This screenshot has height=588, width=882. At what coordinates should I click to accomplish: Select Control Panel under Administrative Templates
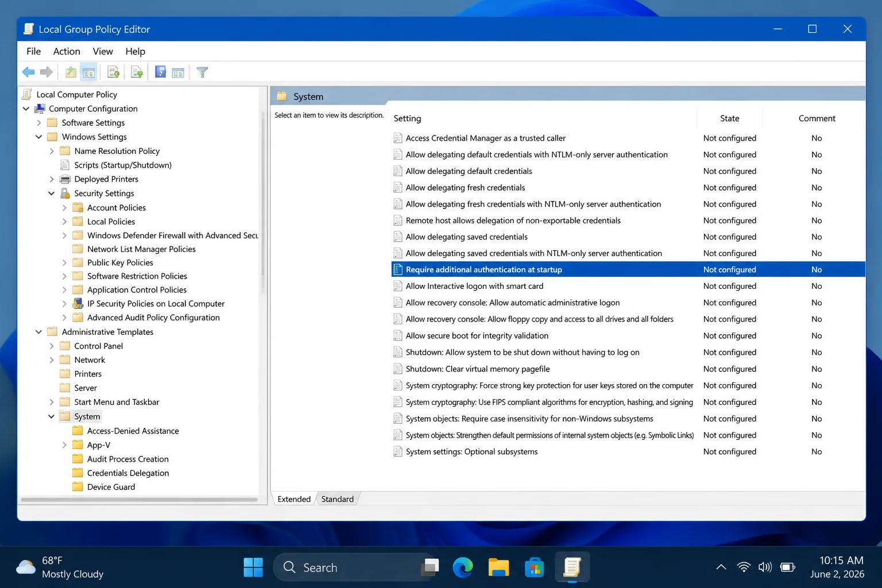coord(98,346)
